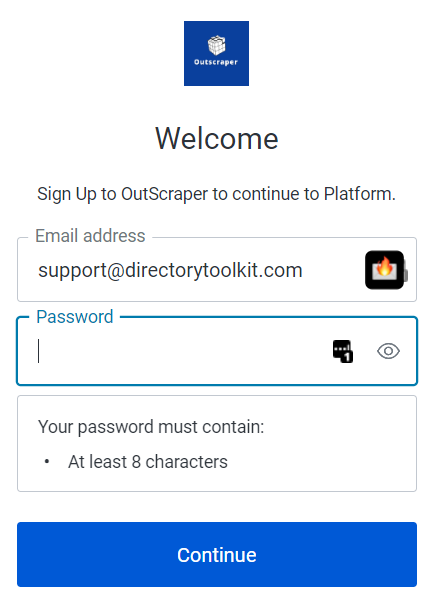This screenshot has width=435, height=608.
Task: Click the Sign Up to OutScraper subtitle text
Action: [216, 194]
